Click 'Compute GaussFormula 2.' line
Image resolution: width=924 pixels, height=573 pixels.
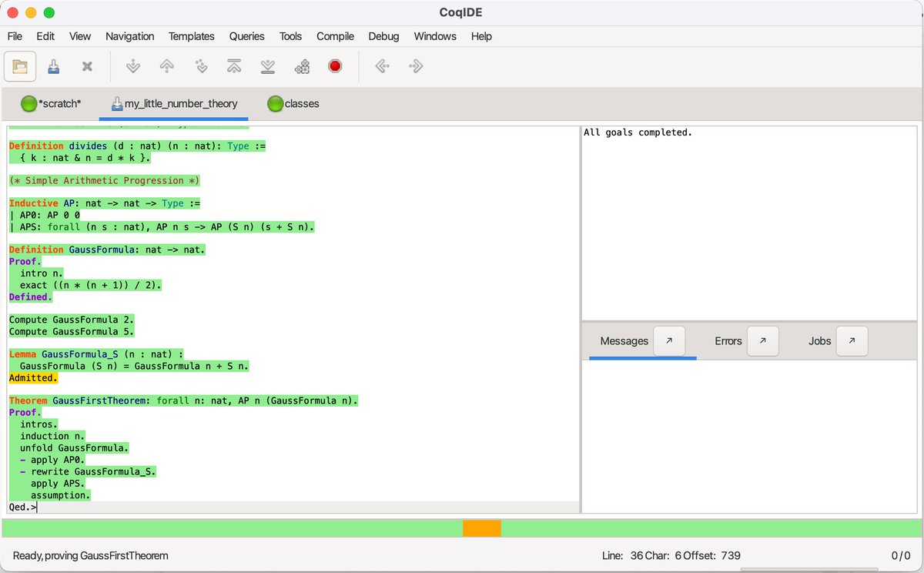point(72,320)
